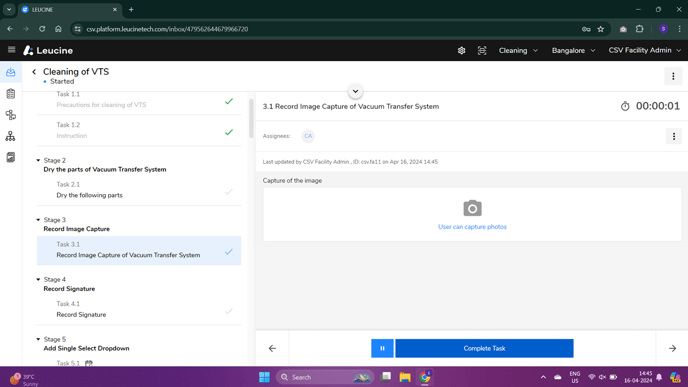Go back using arrow beside Cleaning of VTS
The height and width of the screenshot is (387, 688).
(34, 72)
